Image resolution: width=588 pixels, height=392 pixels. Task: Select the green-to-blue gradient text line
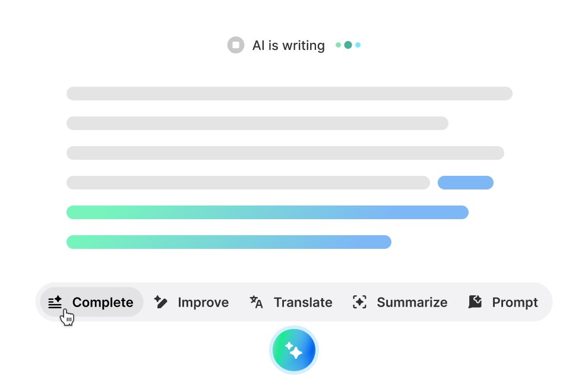[267, 212]
